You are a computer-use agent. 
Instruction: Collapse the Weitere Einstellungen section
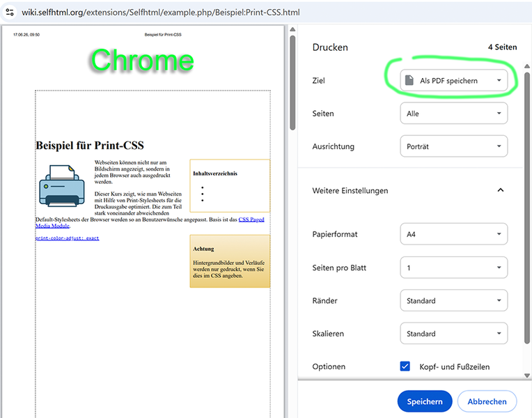click(501, 190)
